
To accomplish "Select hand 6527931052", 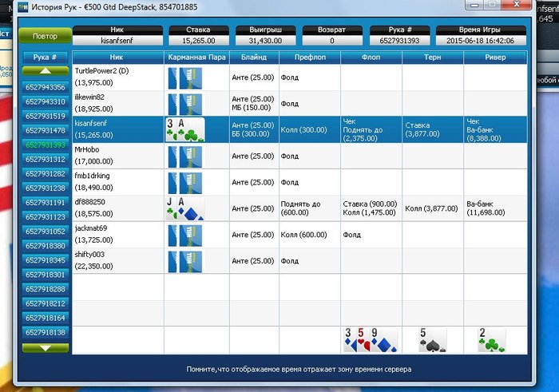I will click(x=46, y=232).
